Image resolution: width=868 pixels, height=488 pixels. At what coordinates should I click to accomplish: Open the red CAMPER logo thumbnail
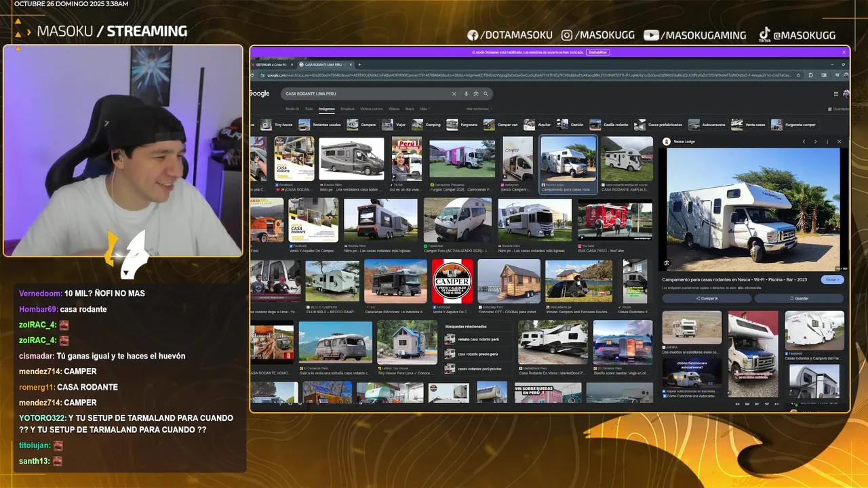click(x=452, y=281)
